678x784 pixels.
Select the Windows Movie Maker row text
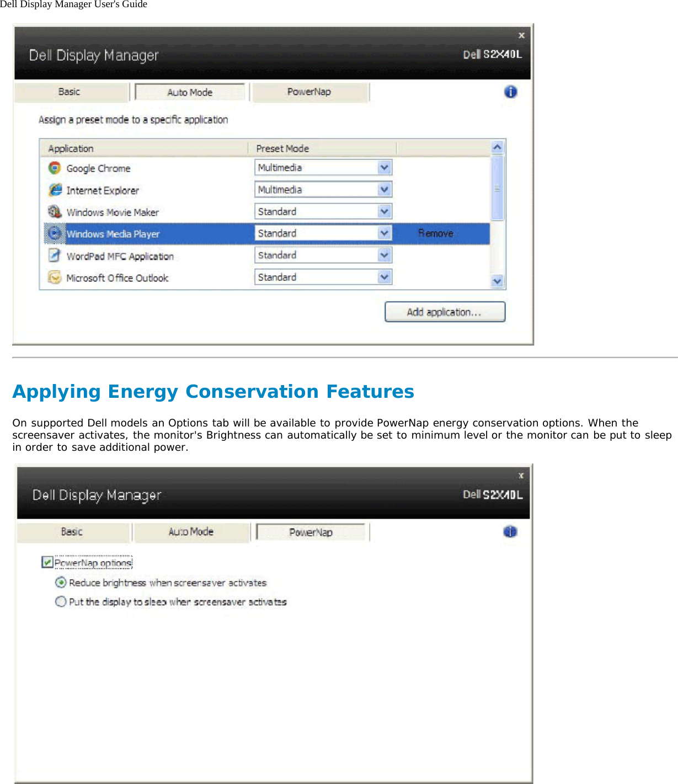[x=113, y=212]
